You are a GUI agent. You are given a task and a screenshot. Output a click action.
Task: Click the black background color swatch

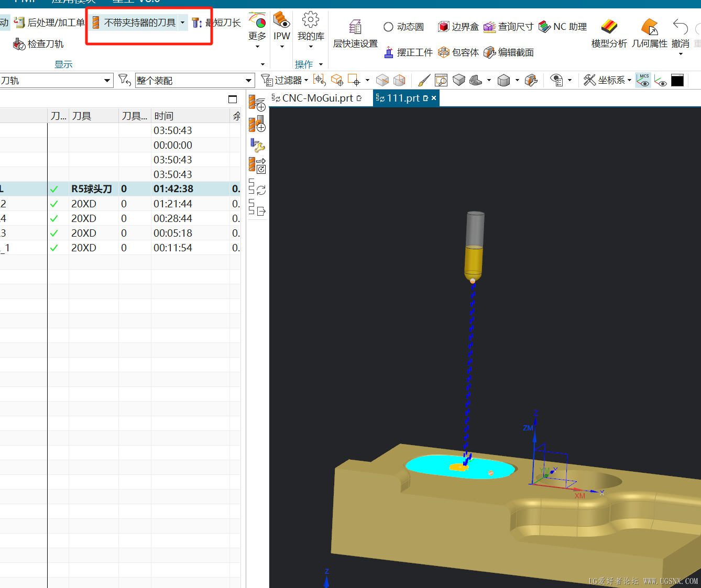click(x=677, y=81)
